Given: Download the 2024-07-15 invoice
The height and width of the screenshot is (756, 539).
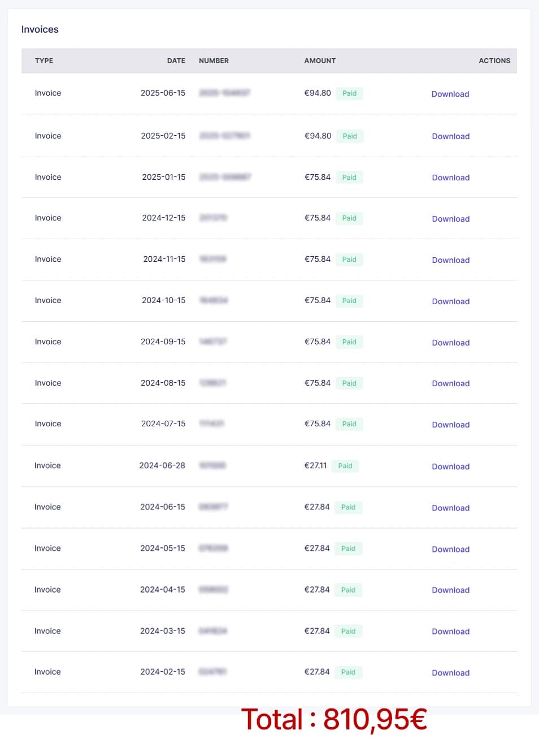Looking at the screenshot, I should 450,425.
